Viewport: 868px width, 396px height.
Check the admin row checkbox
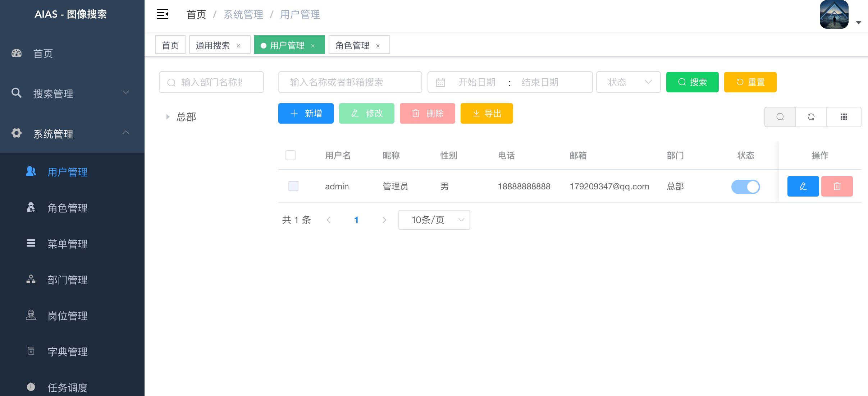point(293,186)
